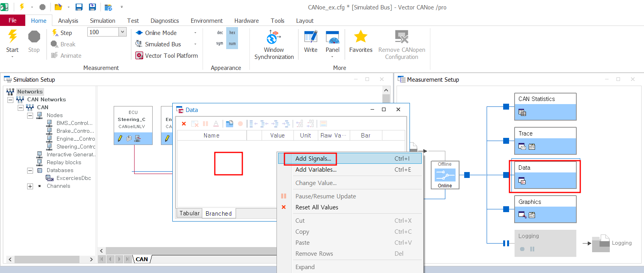The image size is (644, 273).
Task: Toggle the blue connection square before CAN Statistics
Action: pyautogui.click(x=506, y=106)
